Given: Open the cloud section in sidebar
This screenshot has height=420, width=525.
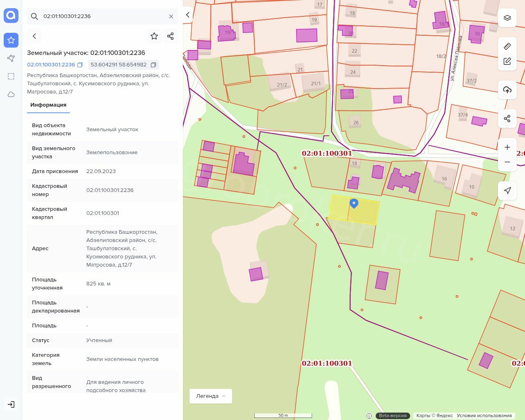Looking at the screenshot, I should click(x=11, y=94).
